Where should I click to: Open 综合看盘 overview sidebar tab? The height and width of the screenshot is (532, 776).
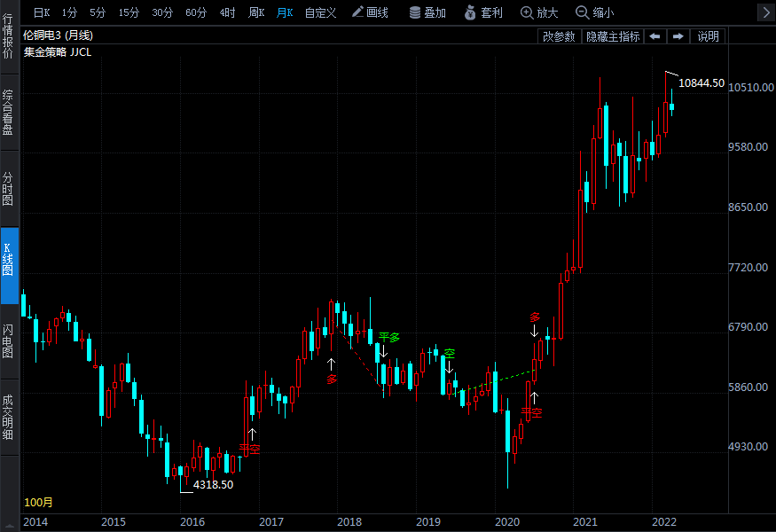[x=8, y=113]
